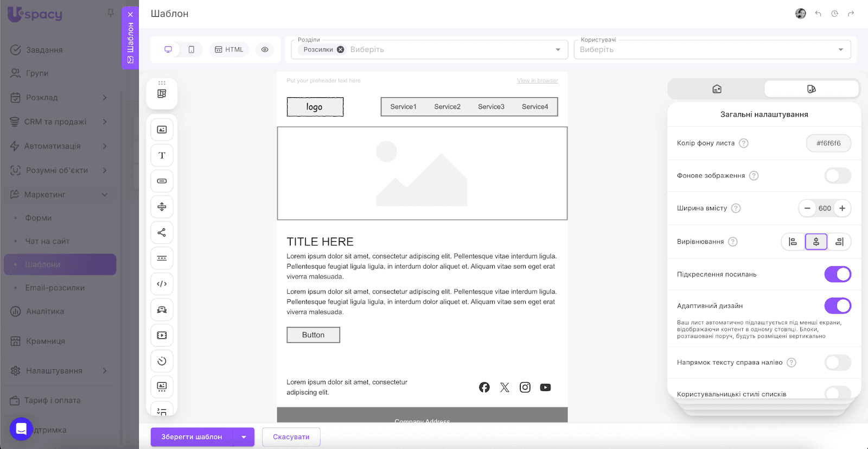
Task: Select the Timer block tool
Action: (x=162, y=361)
